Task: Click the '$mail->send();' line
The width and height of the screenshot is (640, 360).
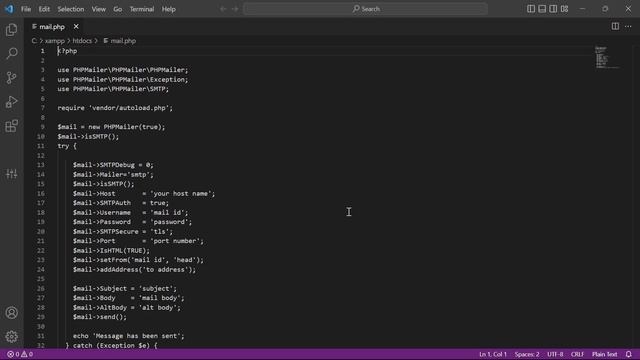Action: (100, 317)
